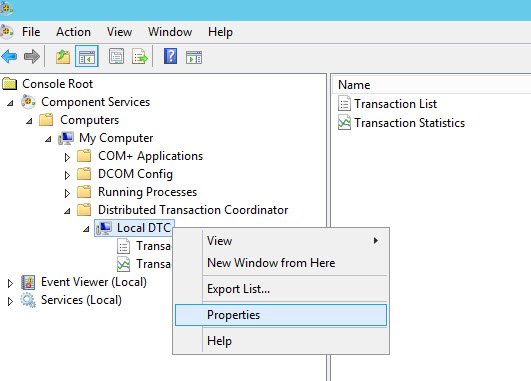
Task: Open the Window menu
Action: 170,32
